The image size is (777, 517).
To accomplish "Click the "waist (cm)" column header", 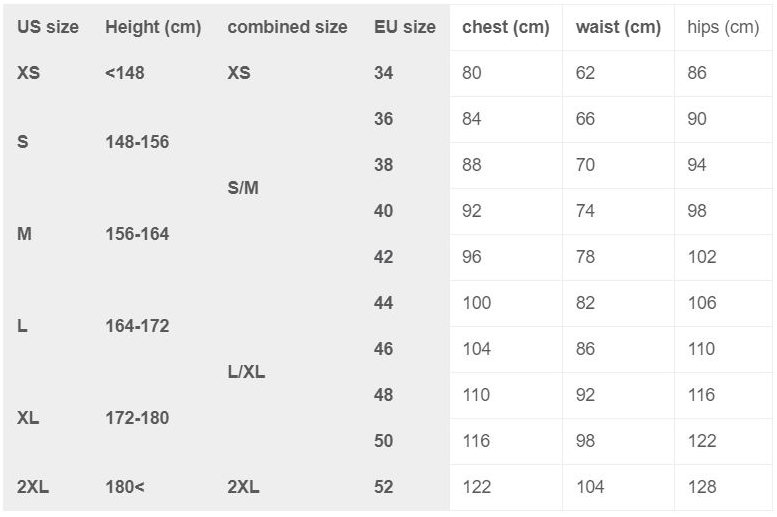I will pyautogui.click(x=618, y=27).
